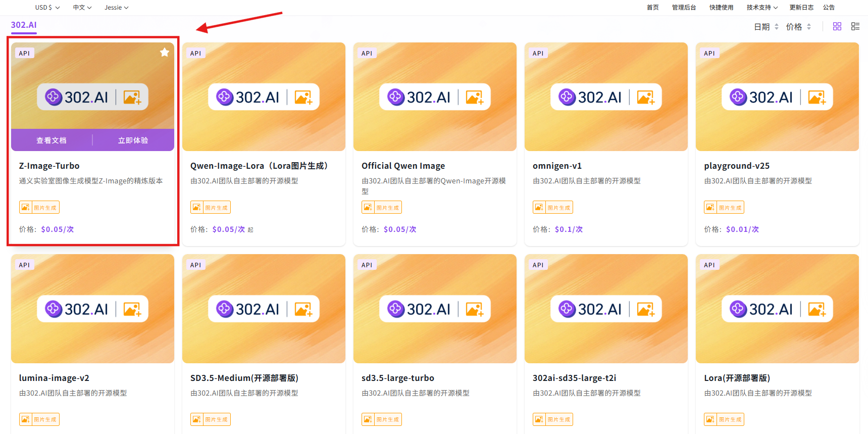The image size is (868, 434).
Task: Click 图片生成 tag icon on Qwen-Image-Lora
Action: tap(196, 207)
